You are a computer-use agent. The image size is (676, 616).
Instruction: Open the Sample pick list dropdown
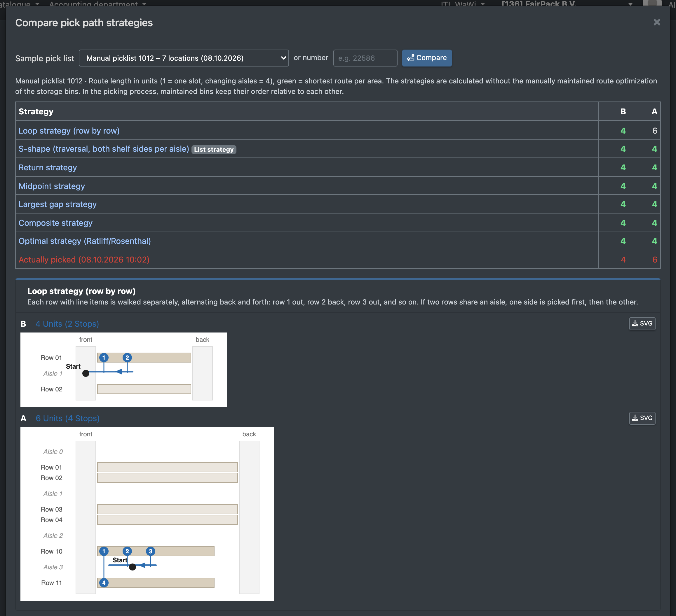(x=184, y=58)
